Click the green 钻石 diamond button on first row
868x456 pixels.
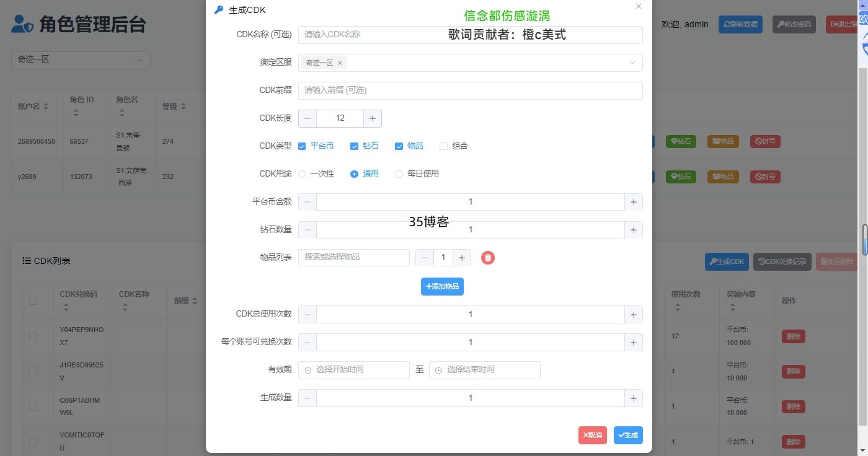click(x=681, y=141)
